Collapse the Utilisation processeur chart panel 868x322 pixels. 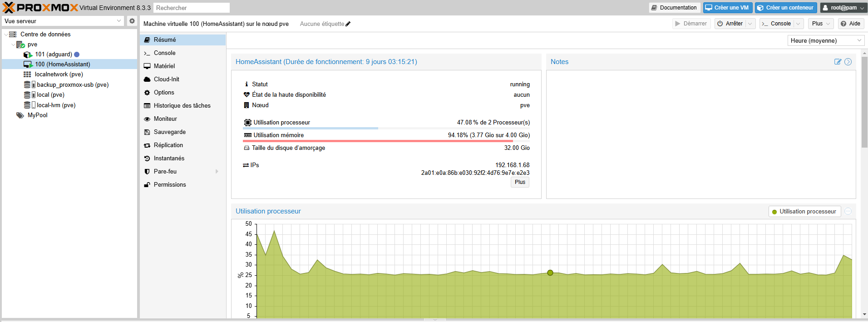pos(848,211)
